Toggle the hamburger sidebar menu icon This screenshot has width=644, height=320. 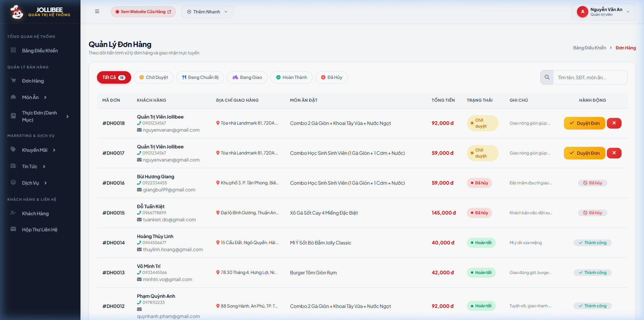tap(97, 11)
